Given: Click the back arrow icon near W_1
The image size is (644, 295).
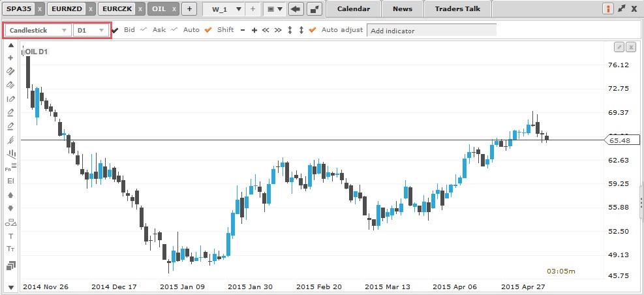Looking at the screenshot, I should coord(296,9).
